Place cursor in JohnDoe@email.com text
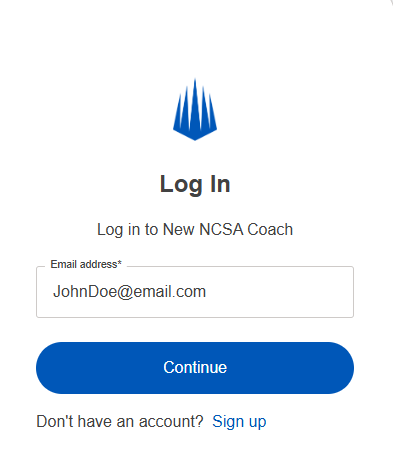 [129, 292]
